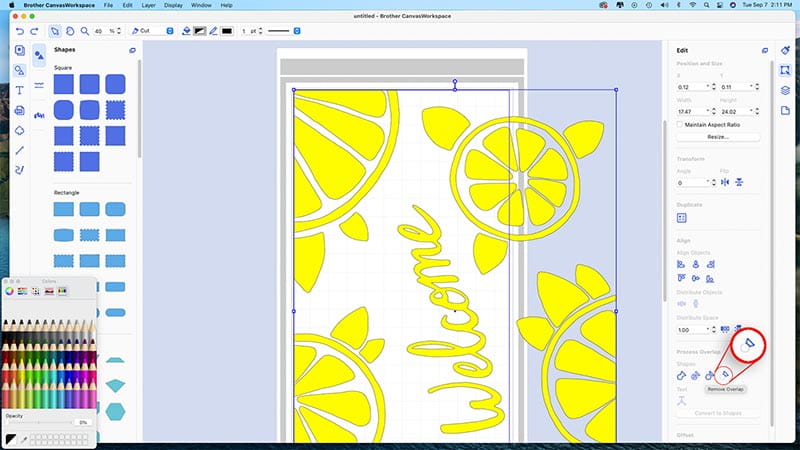Click the Flip horizontal icon
Viewport: 800px width, 450px height.
click(725, 183)
